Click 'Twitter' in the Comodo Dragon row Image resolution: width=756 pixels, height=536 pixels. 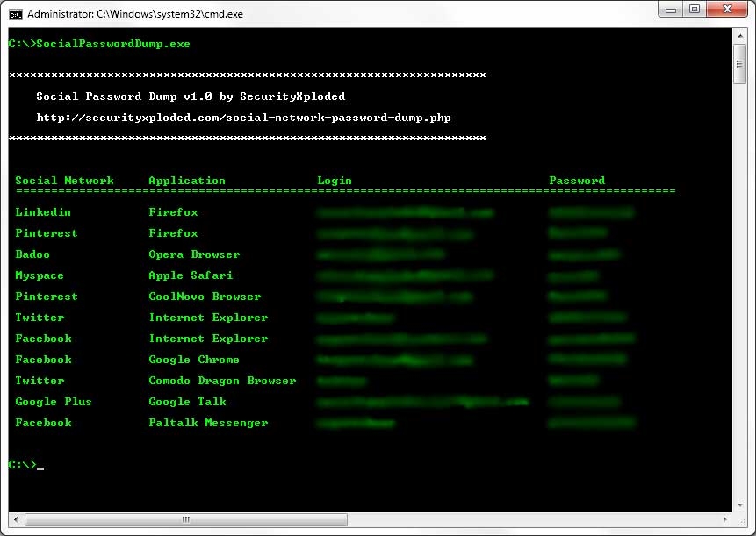(x=40, y=381)
